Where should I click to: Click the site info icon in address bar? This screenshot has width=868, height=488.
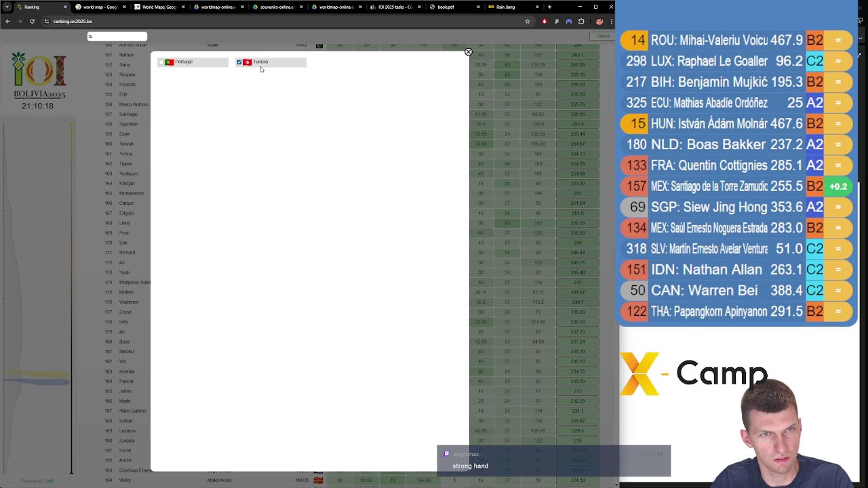click(47, 21)
